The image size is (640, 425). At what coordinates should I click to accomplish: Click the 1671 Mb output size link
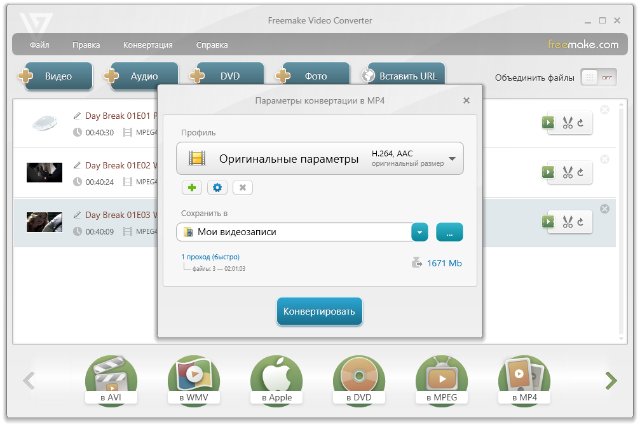[x=444, y=263]
